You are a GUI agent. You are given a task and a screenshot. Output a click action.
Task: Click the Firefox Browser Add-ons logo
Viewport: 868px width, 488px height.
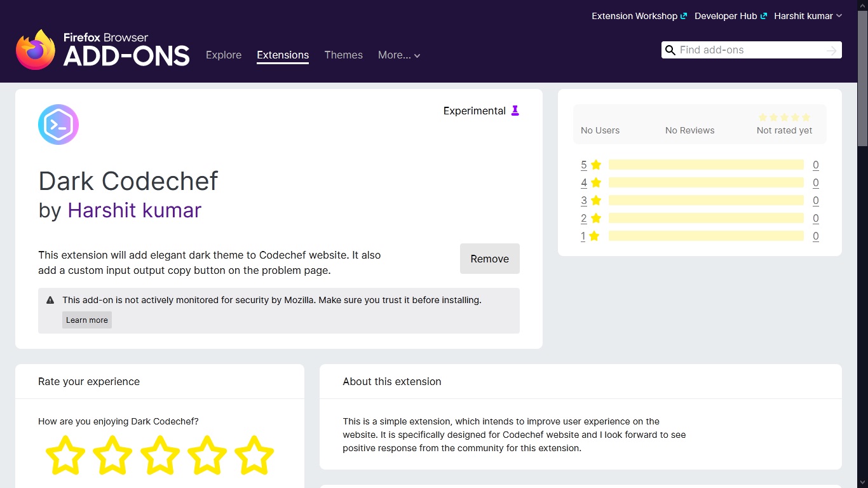(103, 50)
